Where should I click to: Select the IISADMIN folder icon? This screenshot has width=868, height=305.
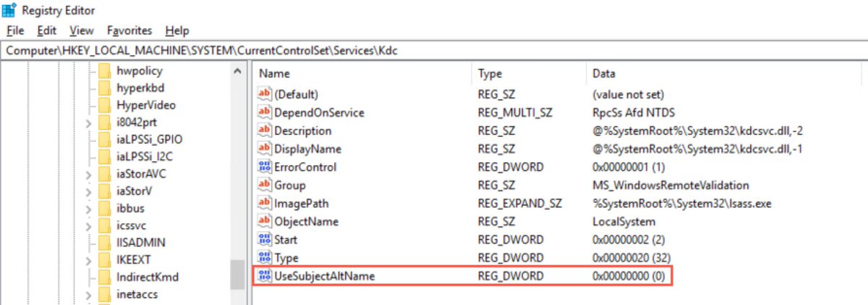coord(104,243)
